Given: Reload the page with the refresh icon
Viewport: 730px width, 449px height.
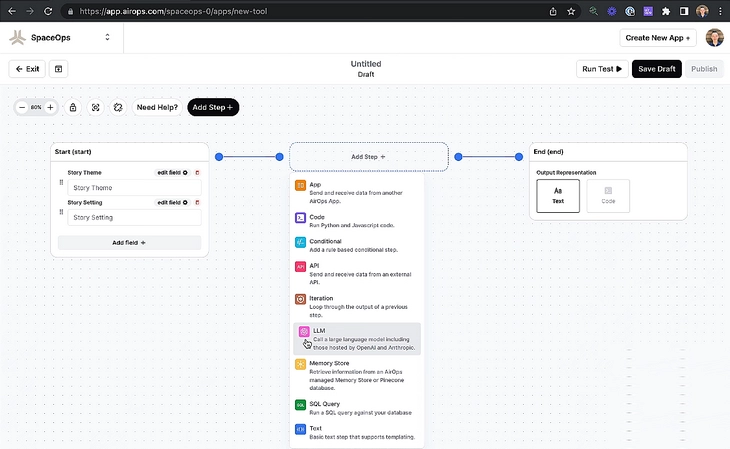Looking at the screenshot, I should 48,11.
